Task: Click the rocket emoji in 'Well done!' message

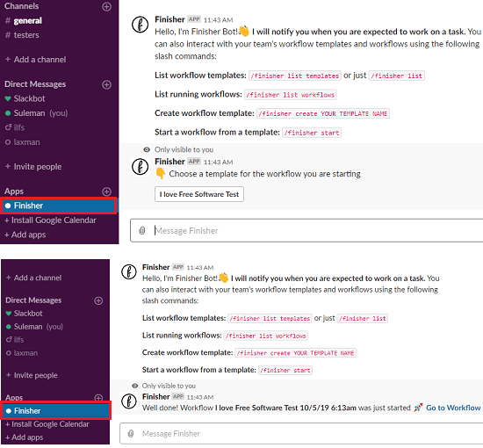Action: pyautogui.click(x=418, y=408)
